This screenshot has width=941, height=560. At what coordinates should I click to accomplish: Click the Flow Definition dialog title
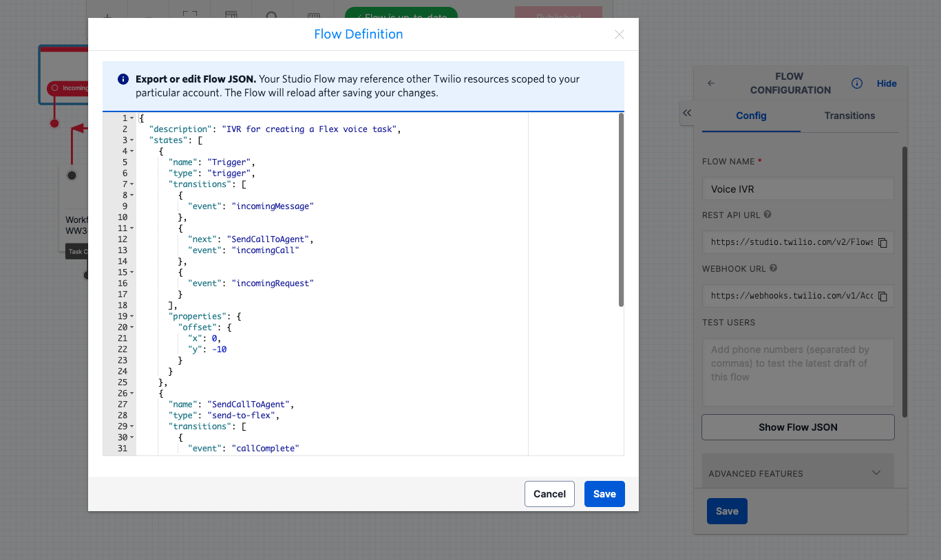tap(359, 34)
